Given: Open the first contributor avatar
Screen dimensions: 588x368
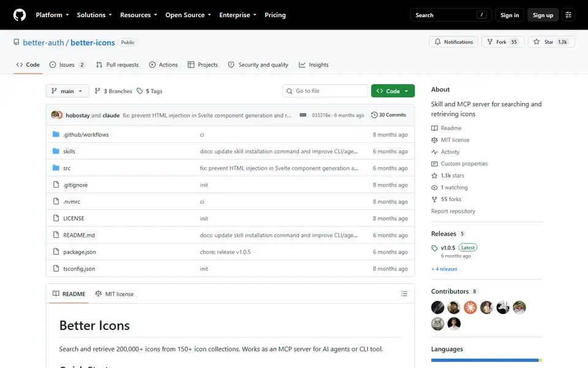Looking at the screenshot, I should [437, 307].
